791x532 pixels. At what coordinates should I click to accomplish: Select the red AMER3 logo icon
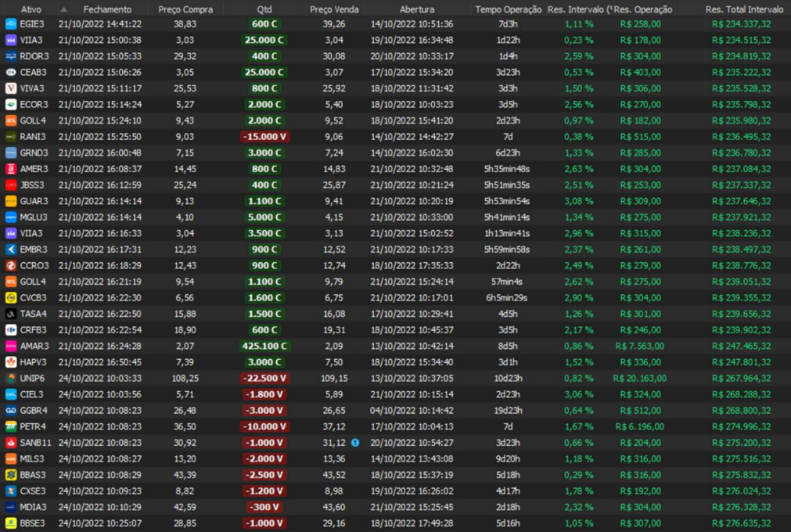click(11, 169)
